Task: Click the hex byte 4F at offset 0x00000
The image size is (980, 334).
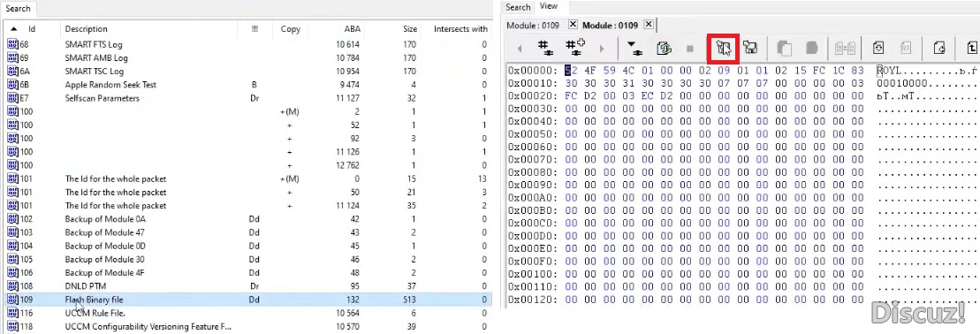Action: click(590, 70)
